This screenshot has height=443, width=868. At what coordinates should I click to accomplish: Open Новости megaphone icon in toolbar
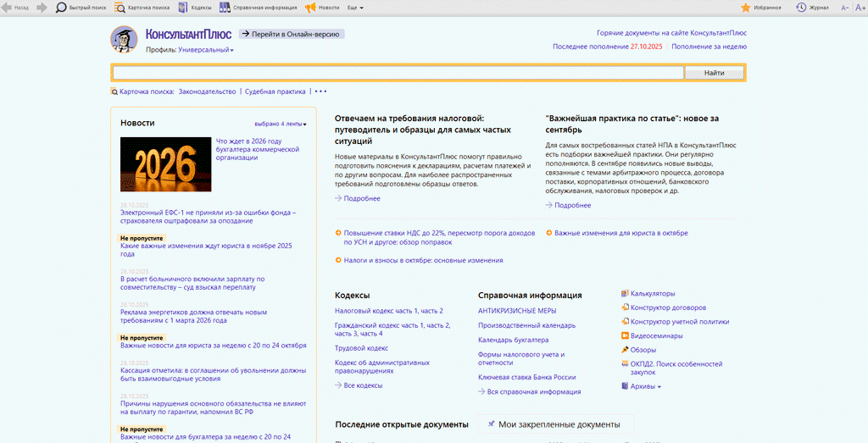click(310, 8)
